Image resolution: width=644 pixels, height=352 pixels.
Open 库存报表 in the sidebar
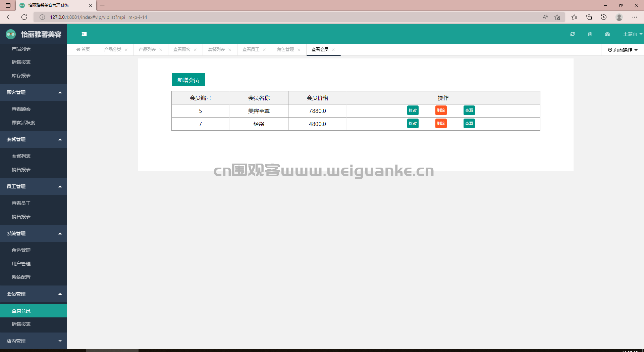[x=34, y=76]
